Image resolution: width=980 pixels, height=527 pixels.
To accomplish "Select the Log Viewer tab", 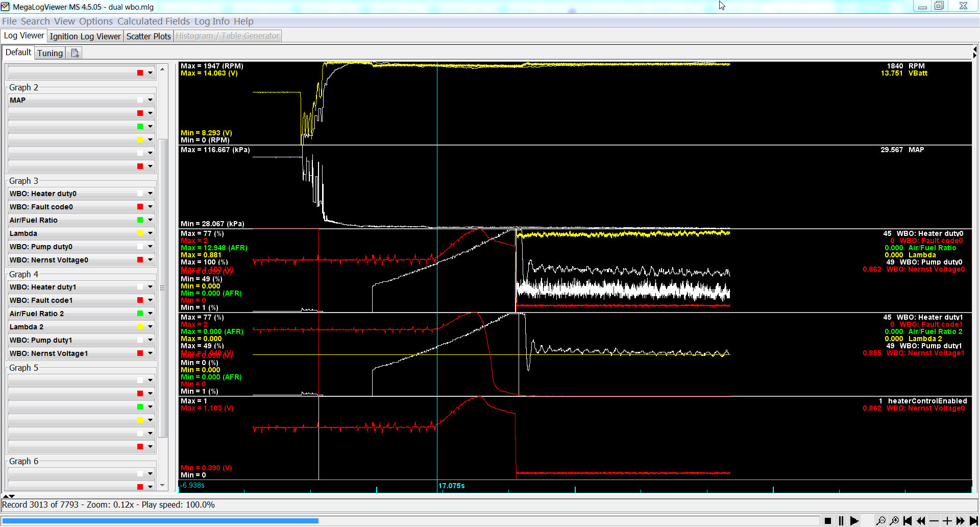I will [x=24, y=36].
